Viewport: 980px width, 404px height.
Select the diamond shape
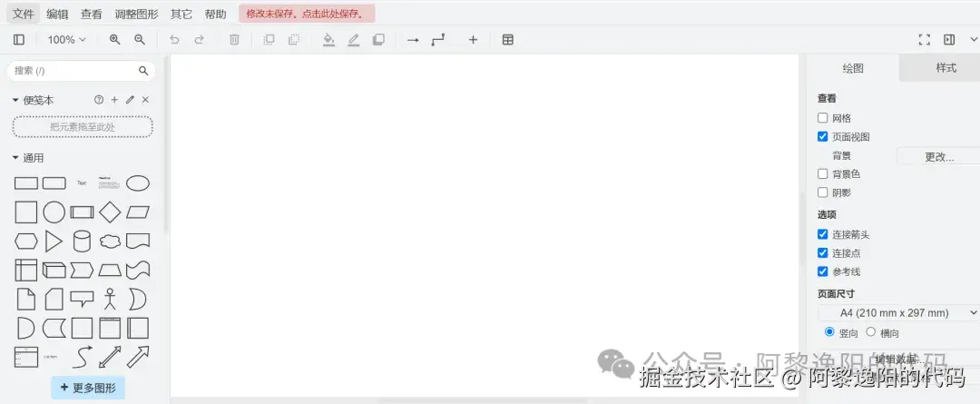pyautogui.click(x=110, y=212)
